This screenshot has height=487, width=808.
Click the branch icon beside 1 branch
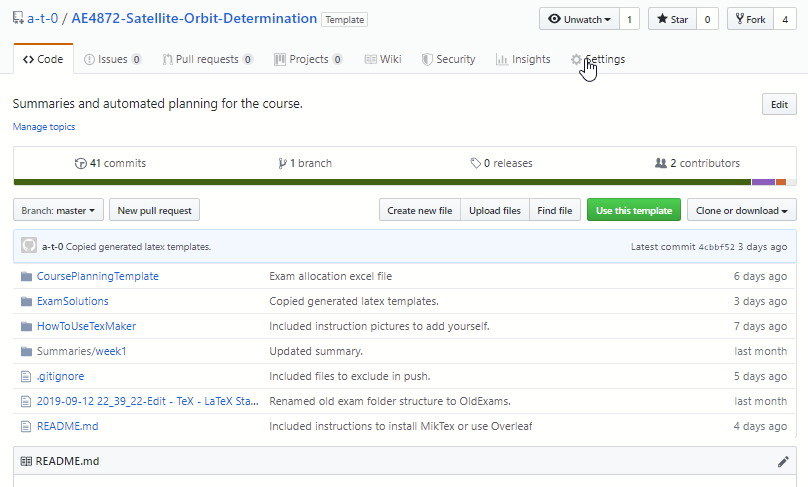tap(282, 163)
